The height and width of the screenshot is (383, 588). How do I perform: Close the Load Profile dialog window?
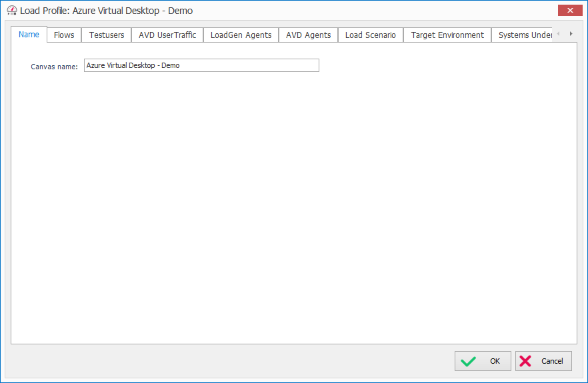pyautogui.click(x=569, y=10)
